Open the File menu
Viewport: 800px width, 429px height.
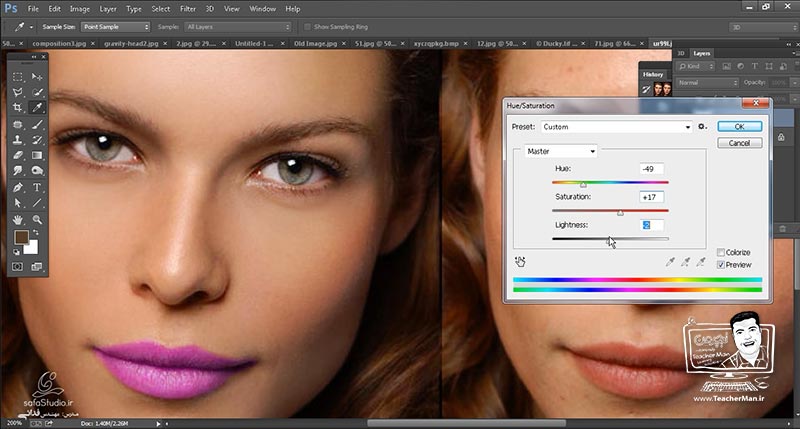click(x=33, y=9)
